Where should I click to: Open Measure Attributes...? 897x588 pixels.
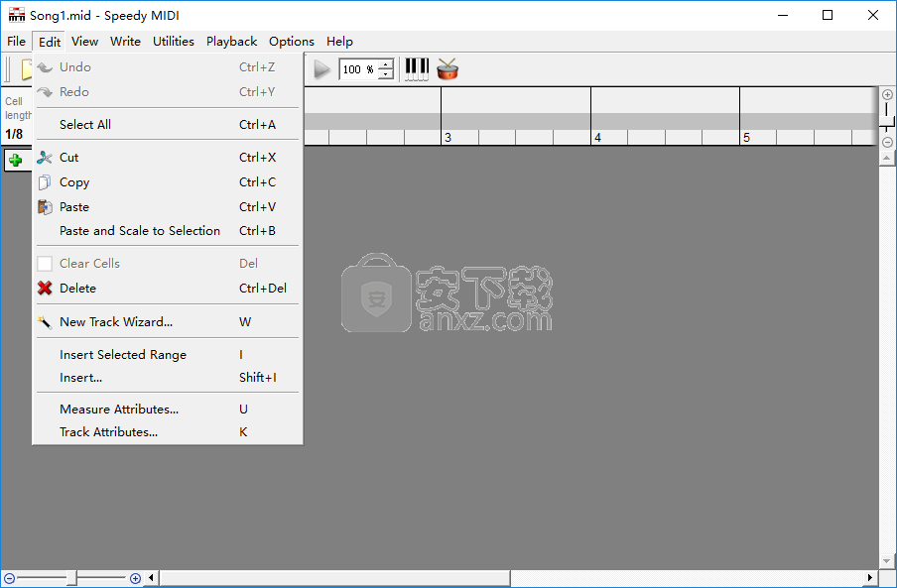point(168,410)
